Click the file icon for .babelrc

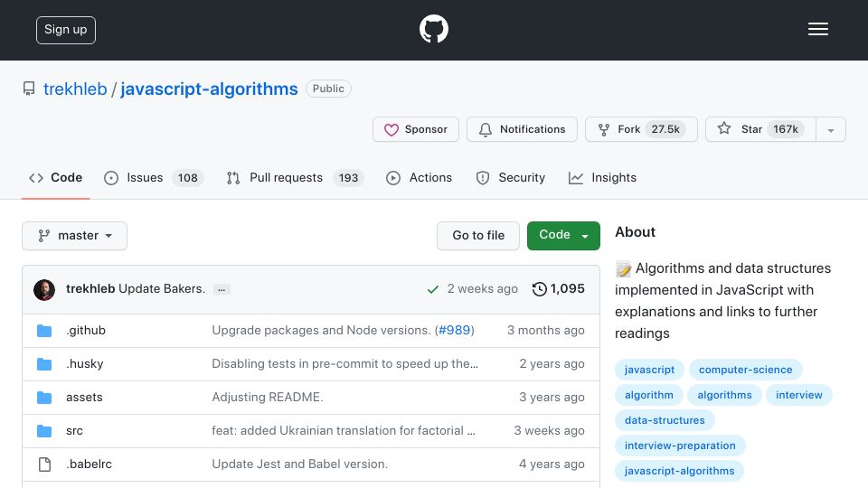tap(44, 465)
